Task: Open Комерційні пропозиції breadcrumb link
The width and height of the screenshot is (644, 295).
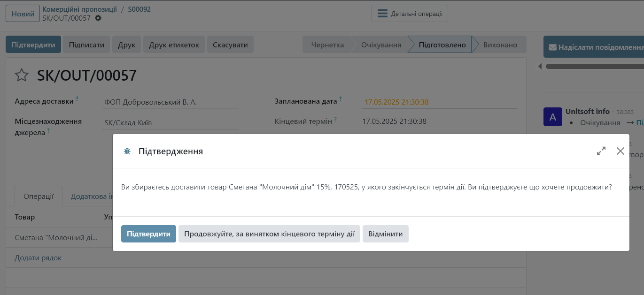Action: coord(79,9)
